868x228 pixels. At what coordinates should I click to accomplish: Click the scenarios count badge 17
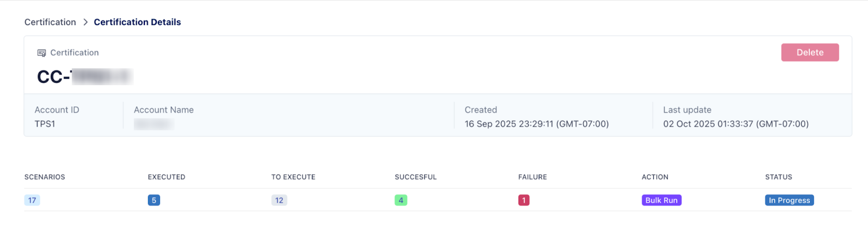coord(32,200)
